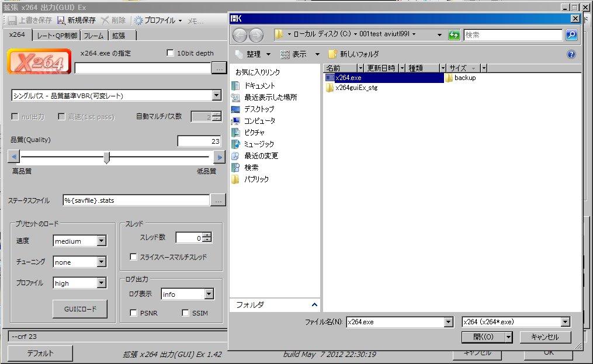Click the right arrow toward 低品質
593x364 pixels.
click(x=219, y=157)
